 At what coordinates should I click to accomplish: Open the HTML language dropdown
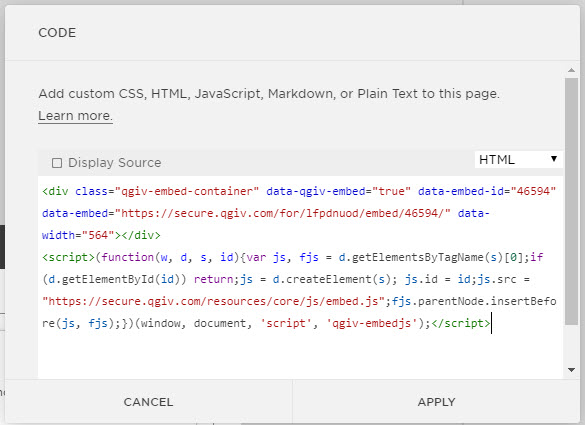(518, 160)
